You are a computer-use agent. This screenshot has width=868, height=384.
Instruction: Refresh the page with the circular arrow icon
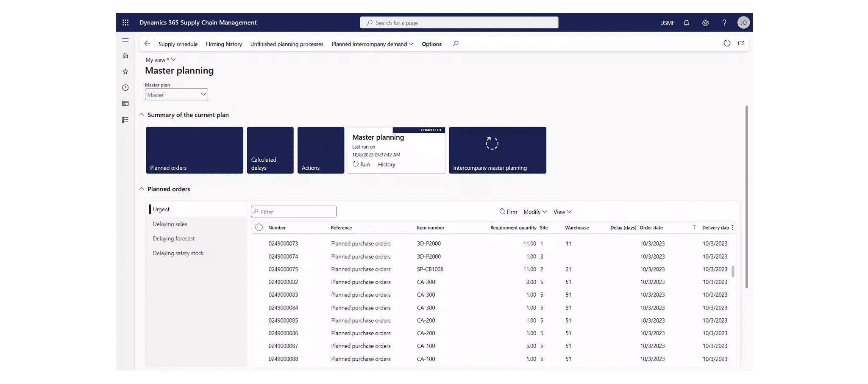(727, 43)
